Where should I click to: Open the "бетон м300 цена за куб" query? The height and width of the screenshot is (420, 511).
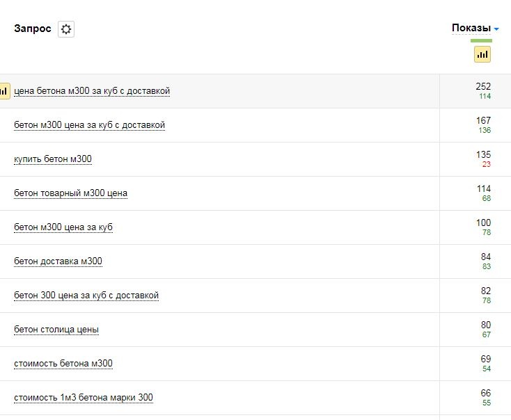pos(63,227)
